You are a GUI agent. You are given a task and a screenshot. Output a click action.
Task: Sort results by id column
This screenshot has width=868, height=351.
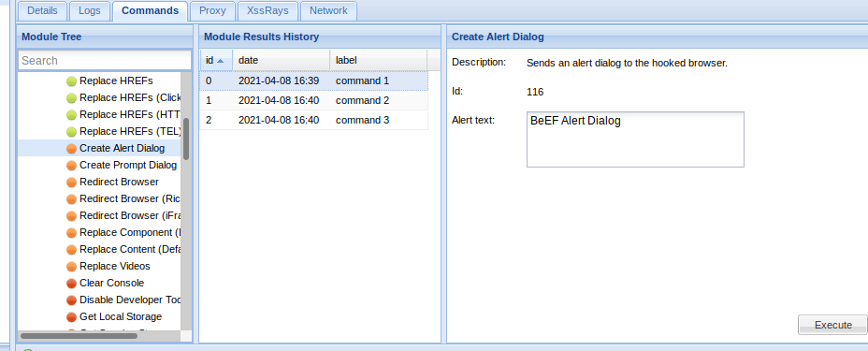click(216, 60)
